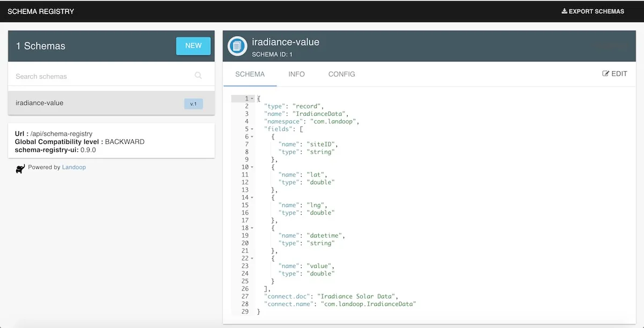This screenshot has height=328, width=644.
Task: Click the SCHEMA REGISTRY title
Action: point(41,11)
